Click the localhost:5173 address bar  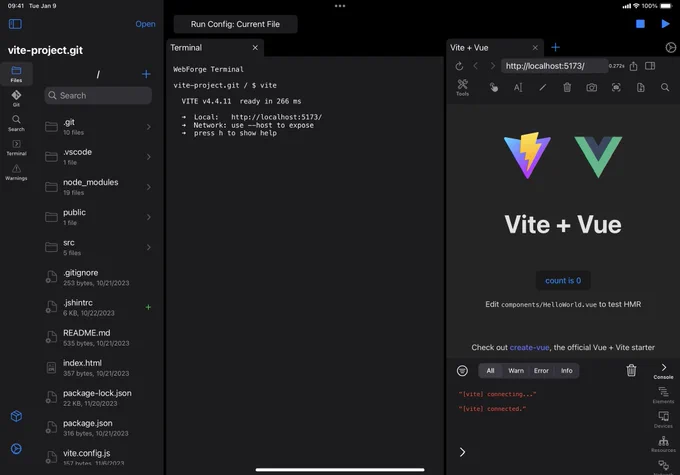(x=554, y=66)
